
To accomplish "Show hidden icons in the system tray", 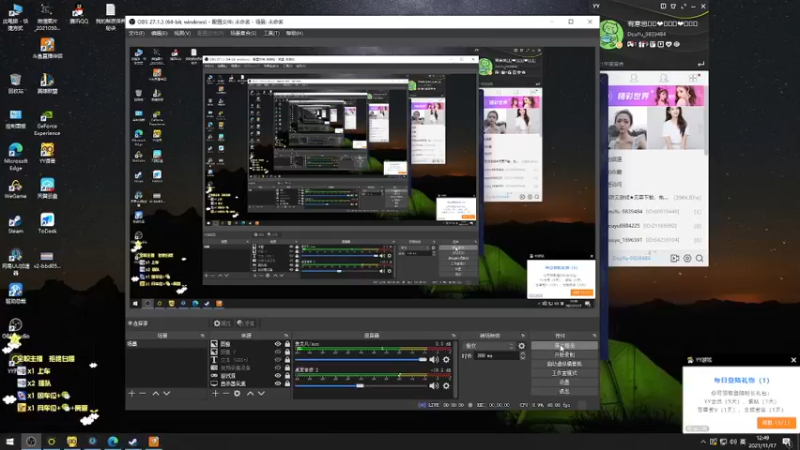I will pos(703,442).
